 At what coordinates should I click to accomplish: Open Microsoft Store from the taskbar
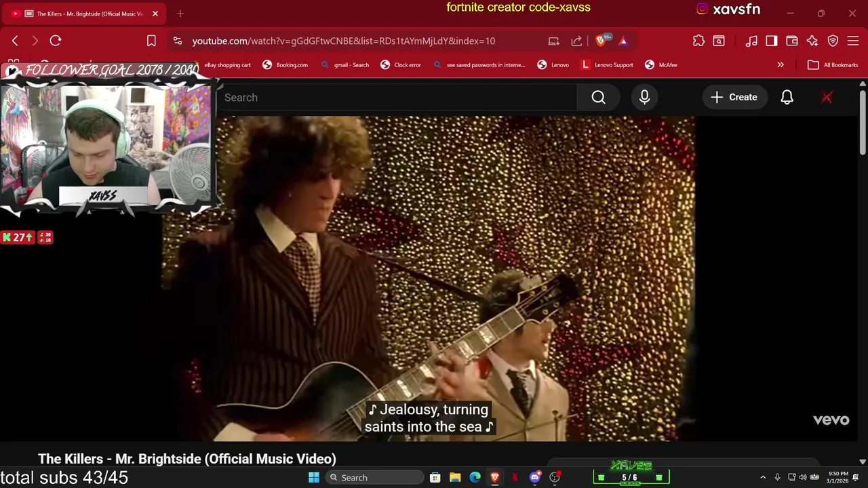tap(435, 478)
